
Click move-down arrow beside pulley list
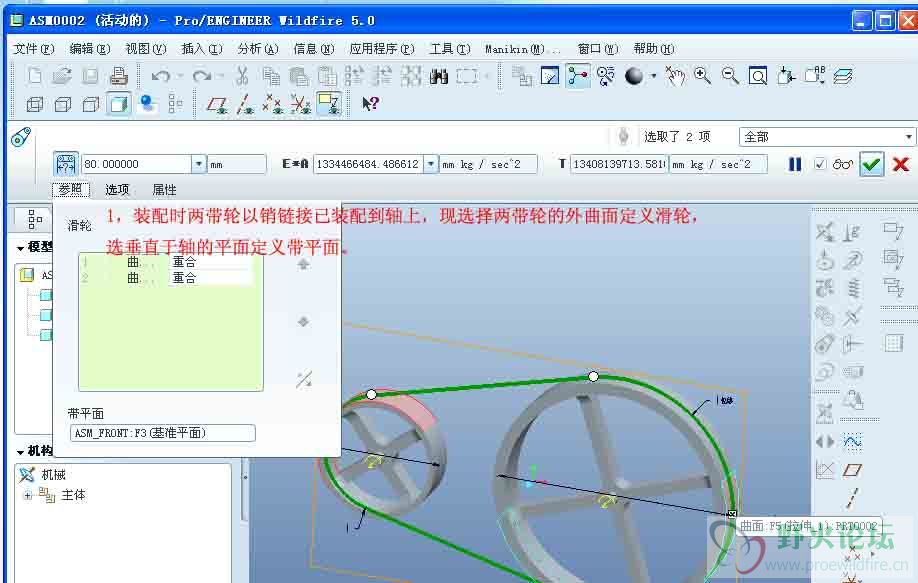303,321
